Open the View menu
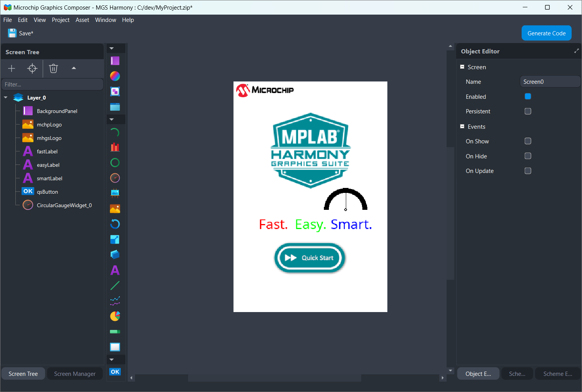 (40, 20)
